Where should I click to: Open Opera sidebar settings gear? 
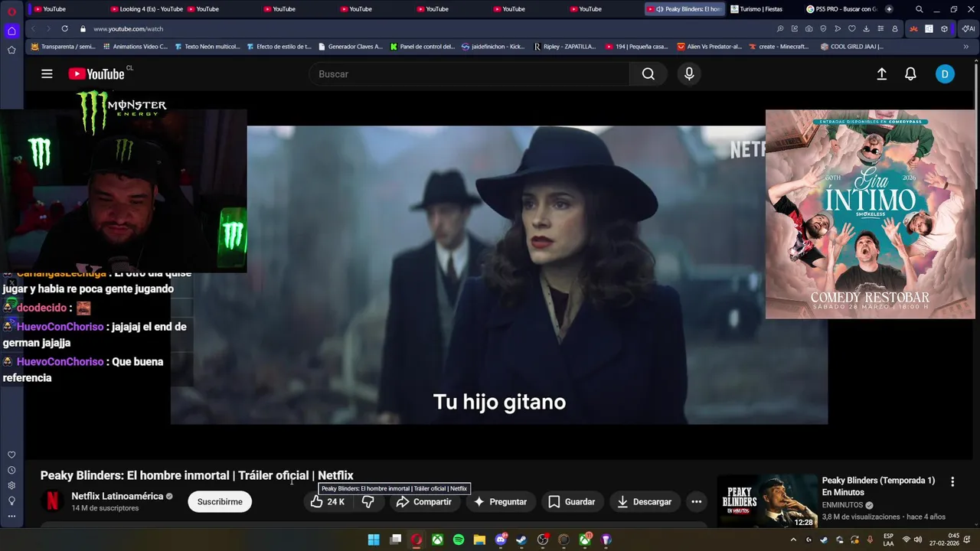pyautogui.click(x=11, y=486)
